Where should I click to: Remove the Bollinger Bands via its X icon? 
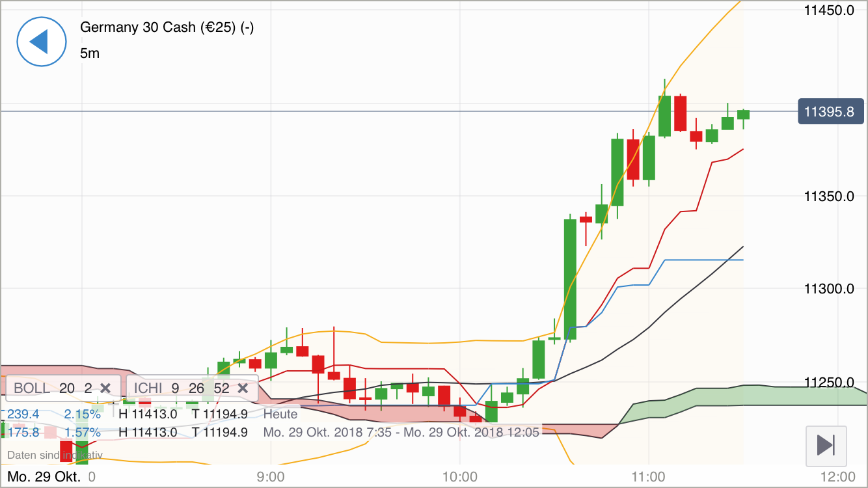coord(105,388)
